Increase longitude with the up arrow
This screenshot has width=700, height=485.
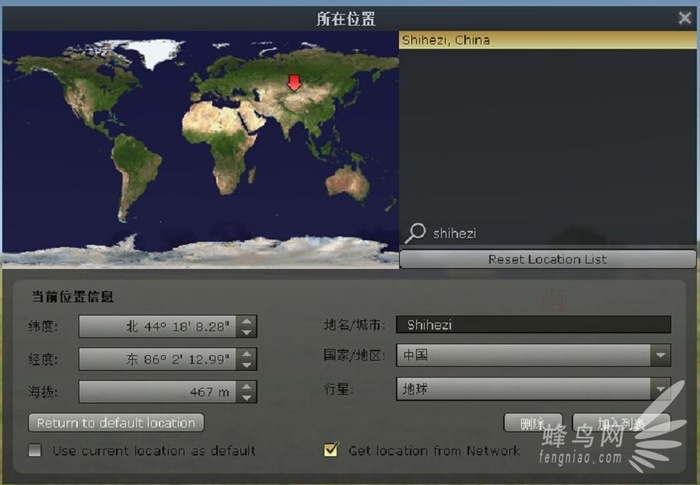(x=248, y=353)
